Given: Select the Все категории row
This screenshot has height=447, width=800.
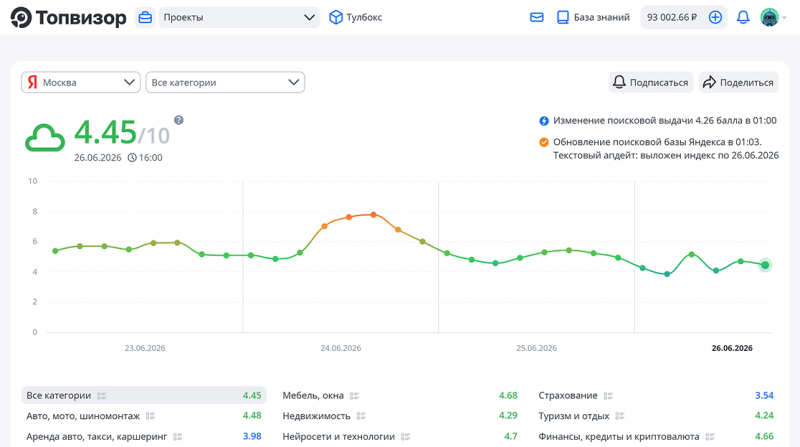Looking at the screenshot, I should [x=143, y=395].
